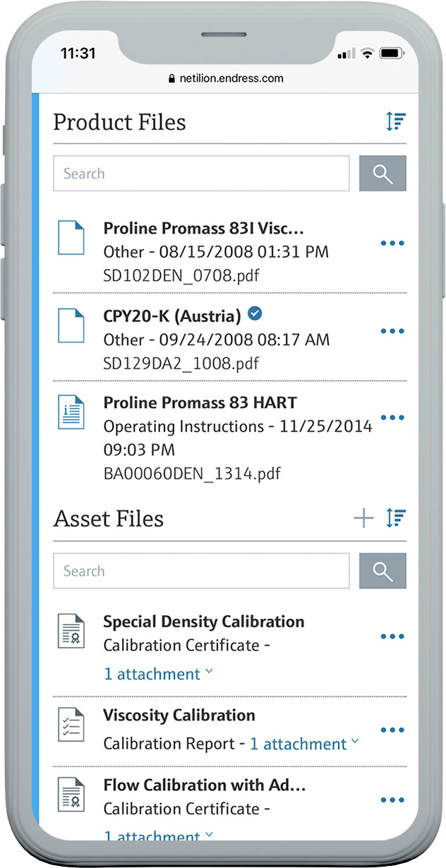The height and width of the screenshot is (868, 446).
Task: Open options for Proline Promass 83 HART
Action: (392, 418)
